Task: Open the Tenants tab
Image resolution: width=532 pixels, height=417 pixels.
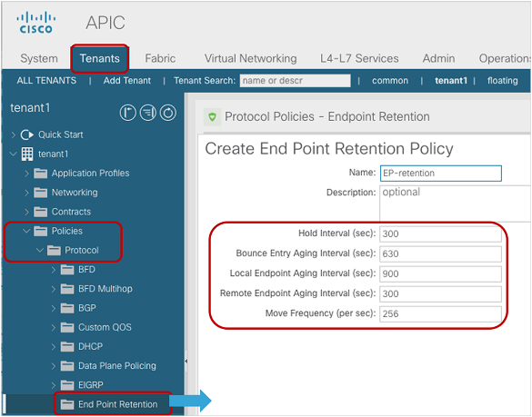Action: coord(100,59)
